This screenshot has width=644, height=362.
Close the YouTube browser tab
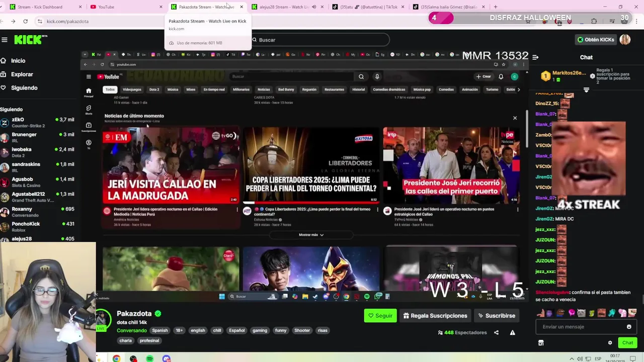[161, 7]
